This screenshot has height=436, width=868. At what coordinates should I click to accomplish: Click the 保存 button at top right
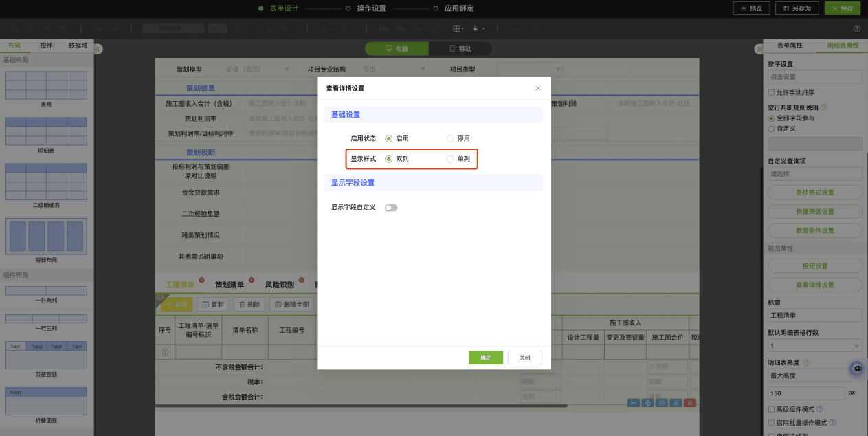pyautogui.click(x=842, y=8)
